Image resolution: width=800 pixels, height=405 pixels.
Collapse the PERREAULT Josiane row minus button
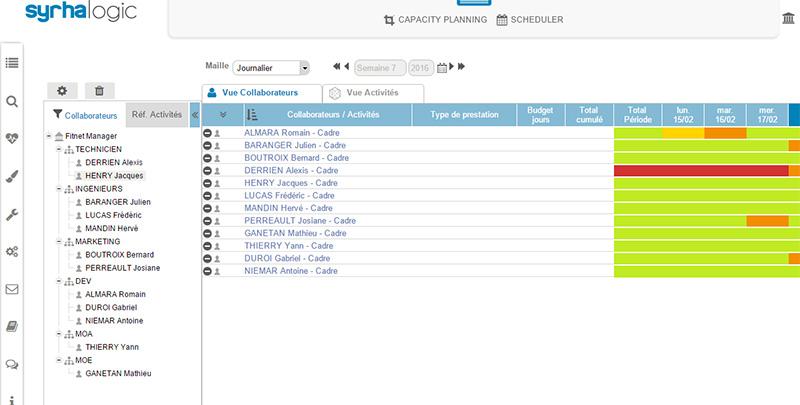tap(207, 221)
